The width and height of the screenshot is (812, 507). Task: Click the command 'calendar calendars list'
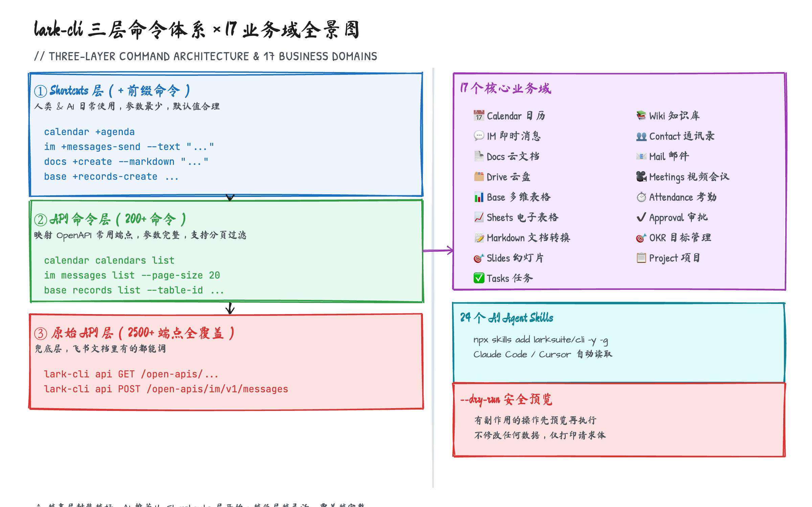point(109,260)
